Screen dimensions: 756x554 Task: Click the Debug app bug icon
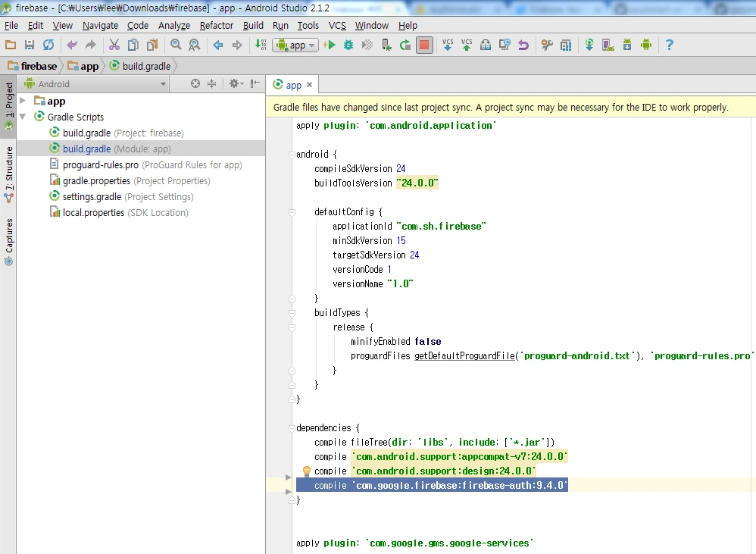pyautogui.click(x=348, y=45)
